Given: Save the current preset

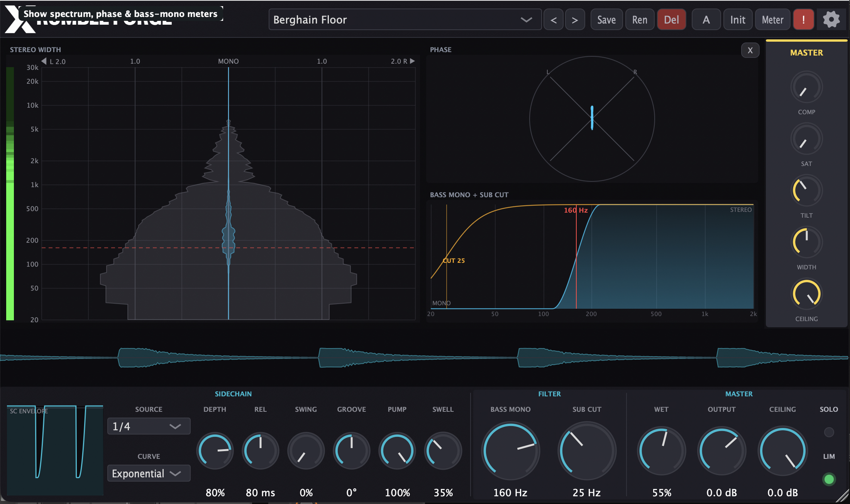Looking at the screenshot, I should pyautogui.click(x=606, y=20).
